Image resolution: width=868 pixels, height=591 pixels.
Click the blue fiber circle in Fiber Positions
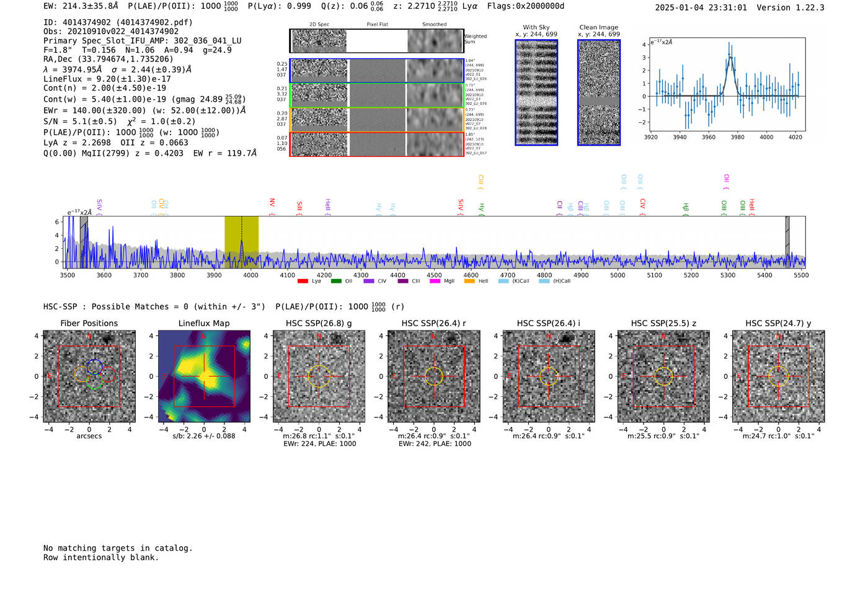[94, 367]
